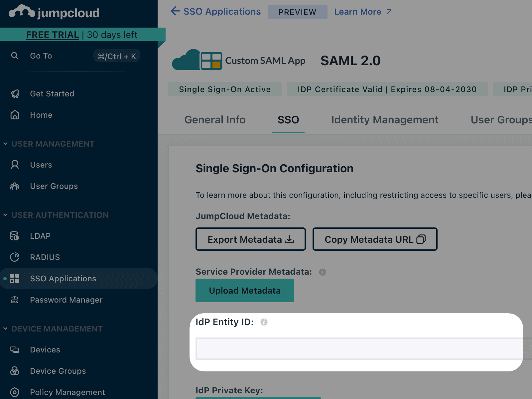532x399 pixels.
Task: Collapse the User Authentication section
Action: point(5,215)
